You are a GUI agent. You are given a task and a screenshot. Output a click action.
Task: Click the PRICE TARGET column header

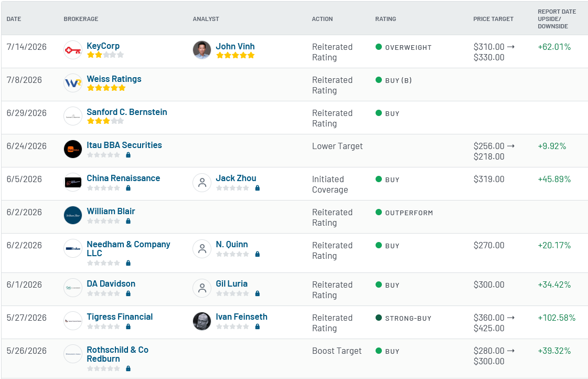pyautogui.click(x=493, y=19)
